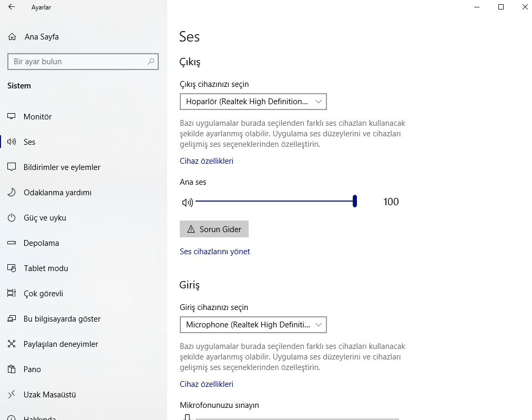
Task: Open Pano clipboard settings
Action: pyautogui.click(x=32, y=369)
